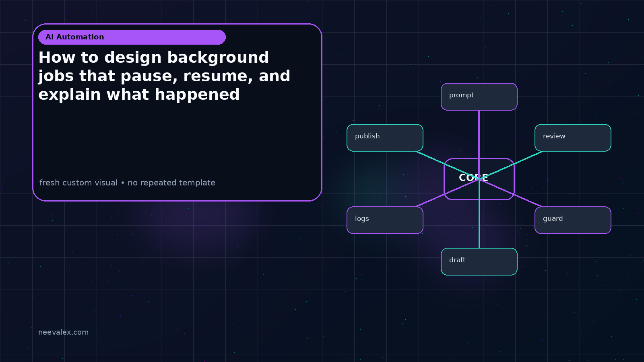Select the headline about background jobs
644x362 pixels.
[x=164, y=76]
